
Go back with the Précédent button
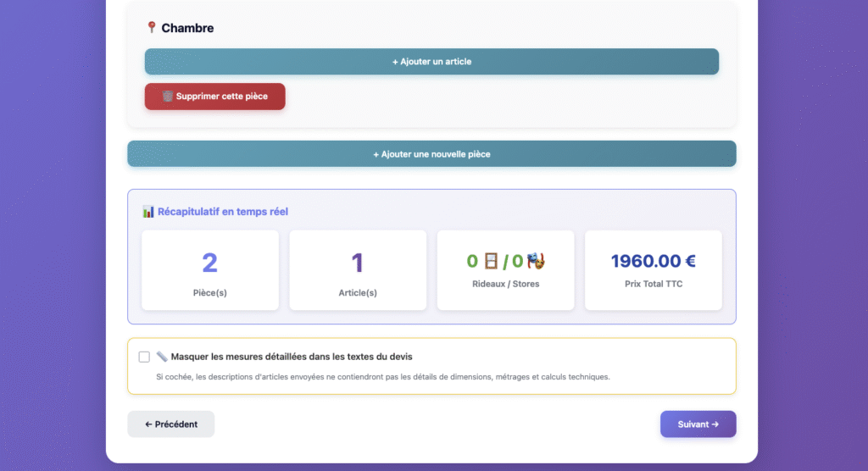170,424
